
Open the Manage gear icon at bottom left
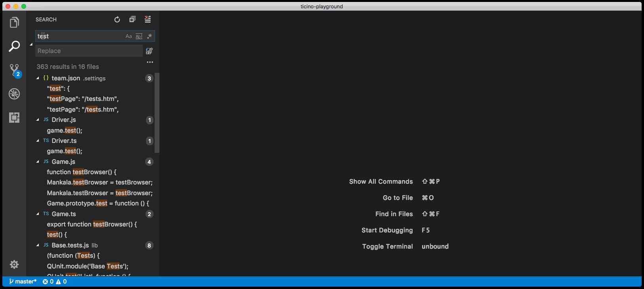pos(14,264)
